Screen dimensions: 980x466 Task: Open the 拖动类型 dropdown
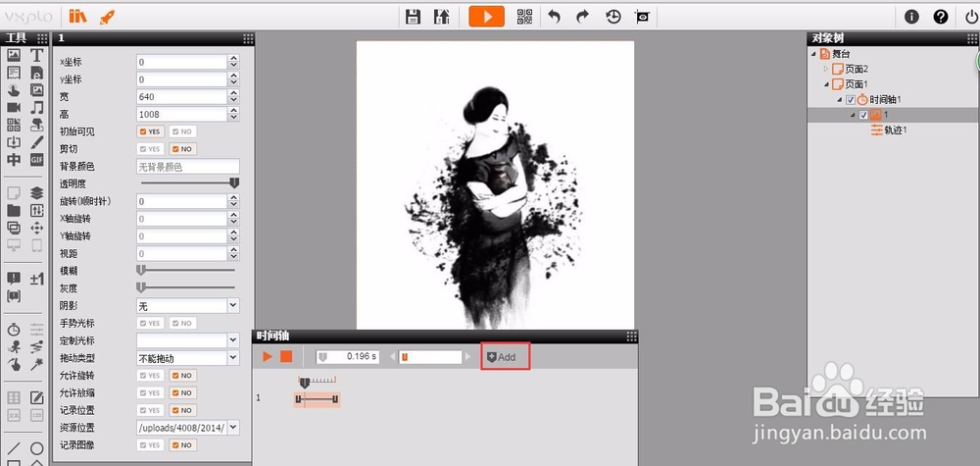point(233,358)
